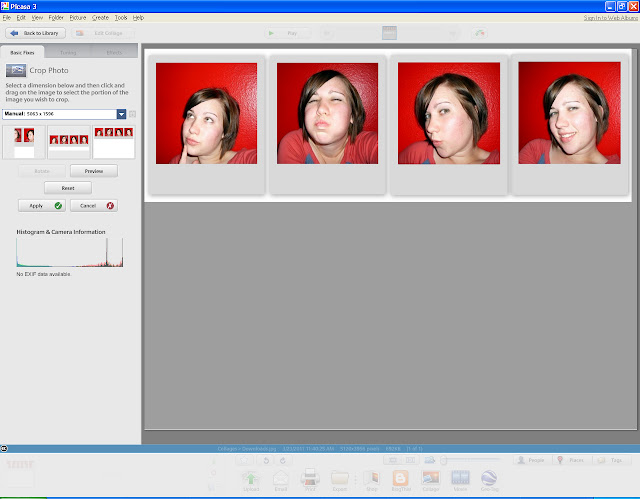Click the red X icon on Cancel
The image size is (640, 499).
[110, 206]
